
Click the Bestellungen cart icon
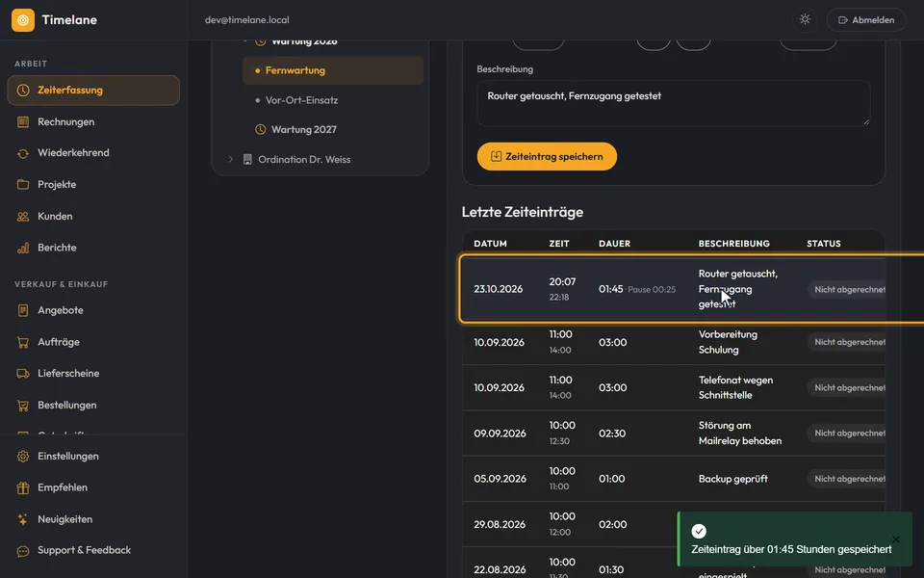tap(23, 406)
